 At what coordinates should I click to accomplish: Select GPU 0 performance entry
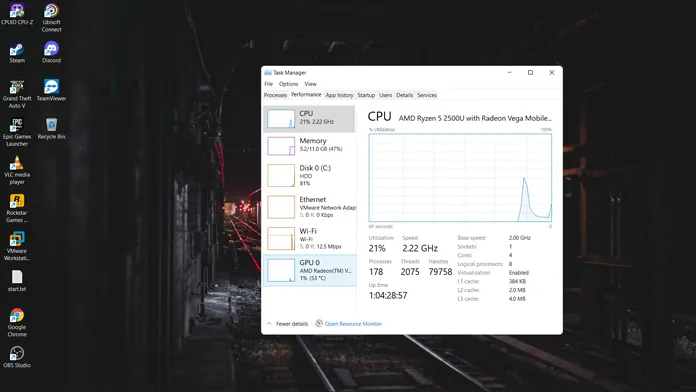click(310, 270)
